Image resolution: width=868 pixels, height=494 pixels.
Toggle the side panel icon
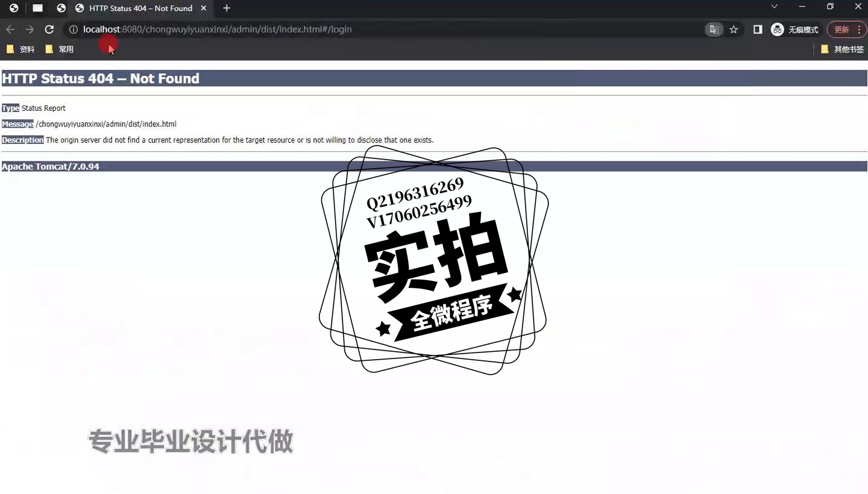click(758, 30)
